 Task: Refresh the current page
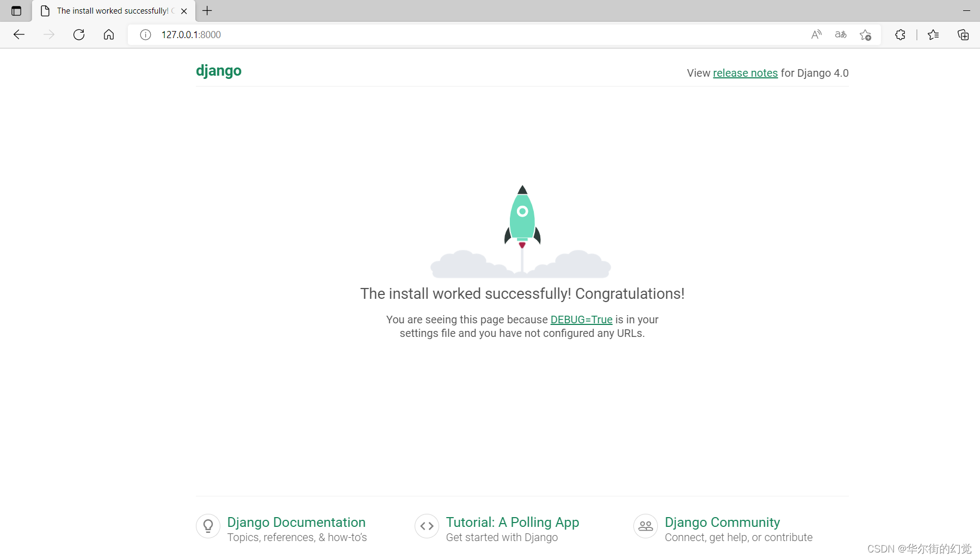(x=78, y=34)
